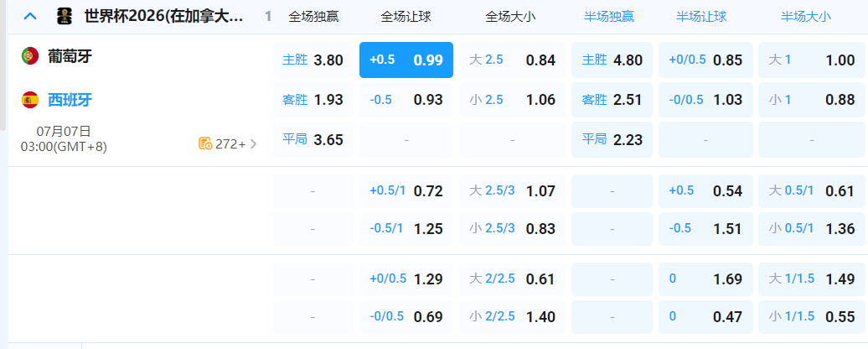Pick 小 2.5/3 at 0.83
The height and width of the screenshot is (349, 868).
pos(513,229)
